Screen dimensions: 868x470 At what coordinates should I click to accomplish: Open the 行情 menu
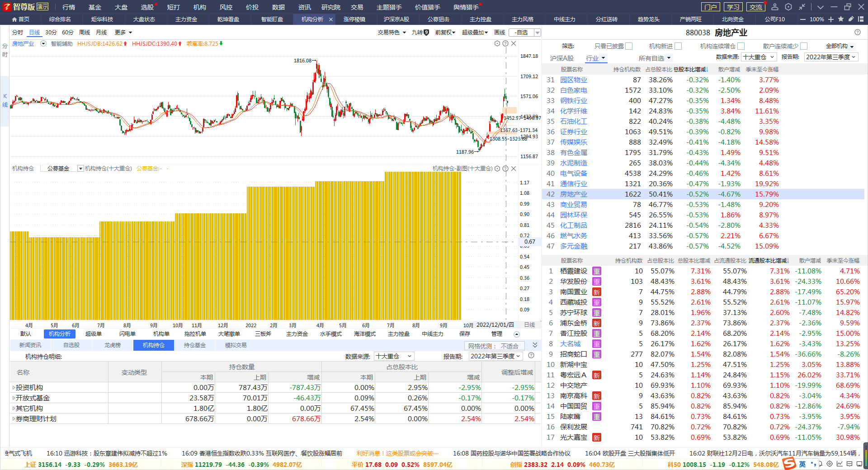pyautogui.click(x=69, y=7)
